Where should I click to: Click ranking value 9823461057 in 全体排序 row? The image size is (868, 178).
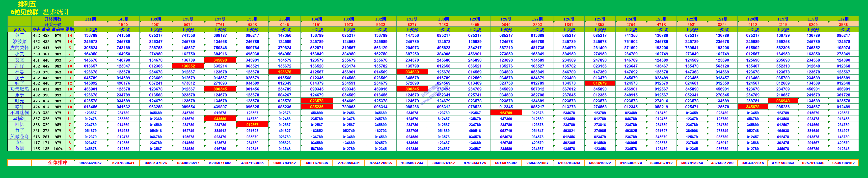coord(90,163)
